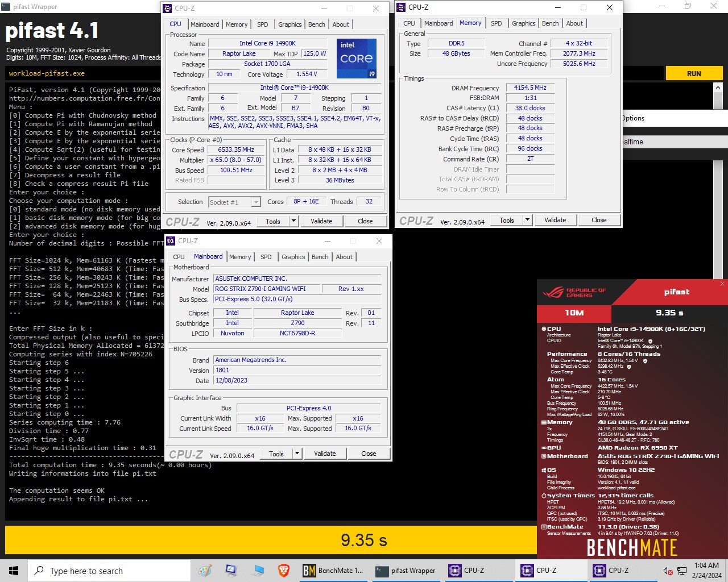Open Graphics tab in CPU-Z processor window
The image size is (728, 582).
click(290, 24)
